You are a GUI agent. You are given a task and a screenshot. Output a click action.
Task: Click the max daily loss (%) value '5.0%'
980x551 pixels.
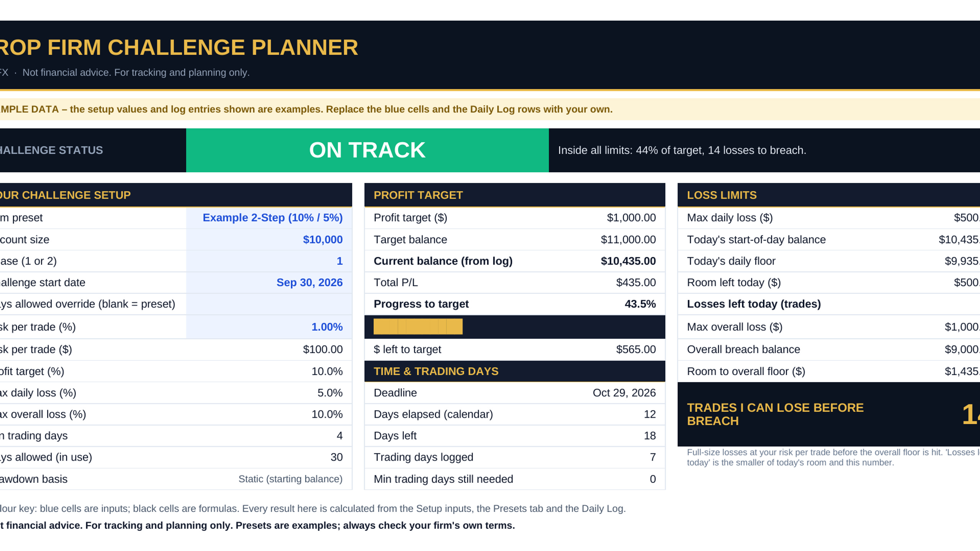coord(330,393)
